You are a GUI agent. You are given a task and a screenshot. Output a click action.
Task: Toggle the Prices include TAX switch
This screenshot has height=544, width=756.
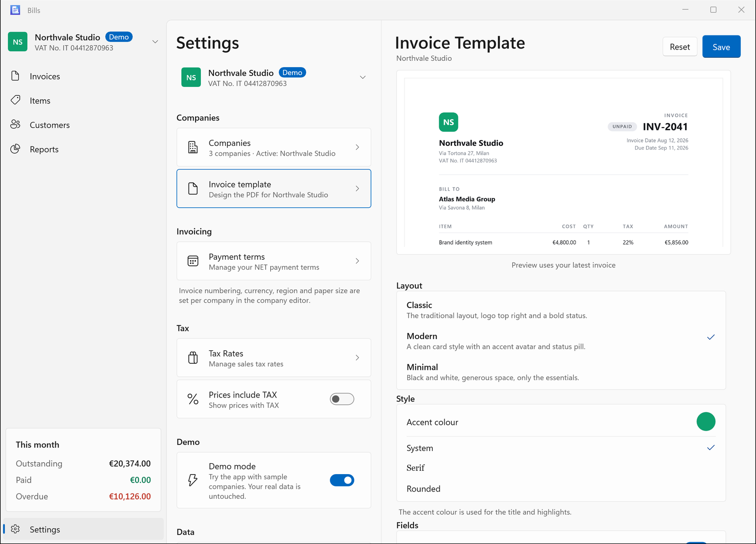click(342, 399)
